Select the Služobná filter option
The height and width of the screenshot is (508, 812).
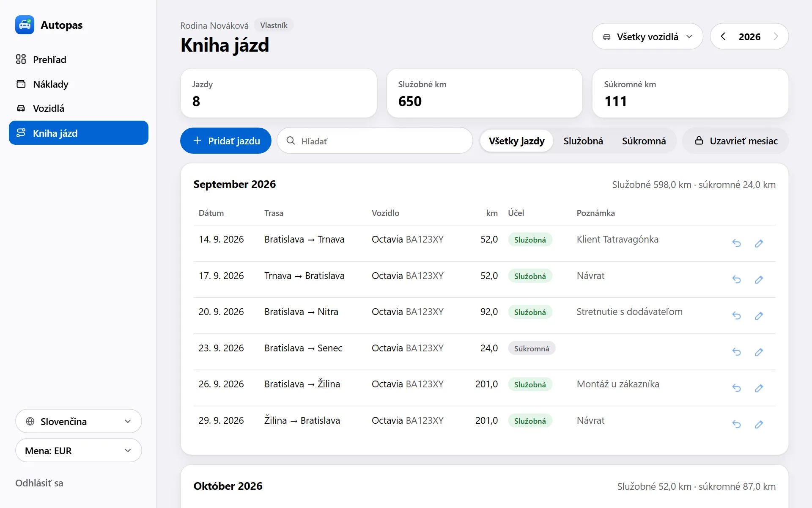point(583,141)
